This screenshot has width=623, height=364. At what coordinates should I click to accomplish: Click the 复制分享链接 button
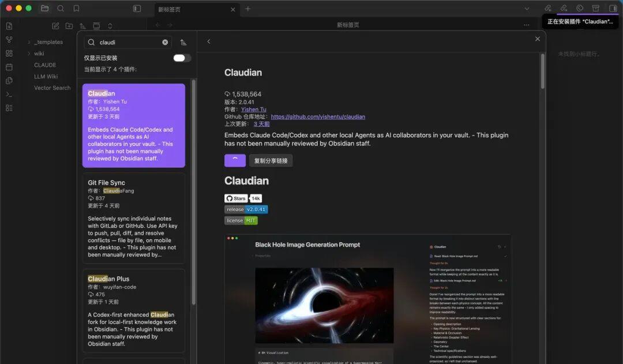click(x=271, y=160)
